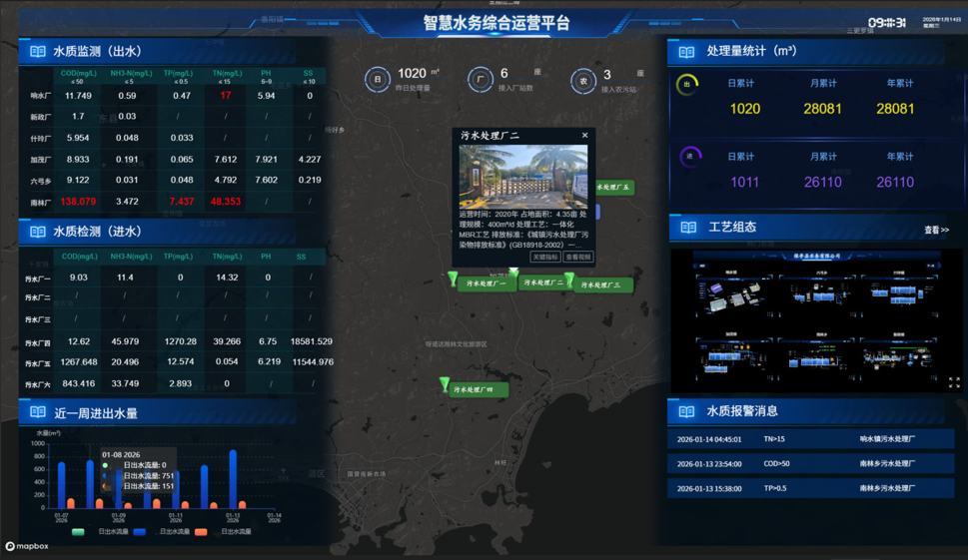This screenshot has height=560, width=968.
Task: Select the 污水处理厂二 map label
Action: 543,282
